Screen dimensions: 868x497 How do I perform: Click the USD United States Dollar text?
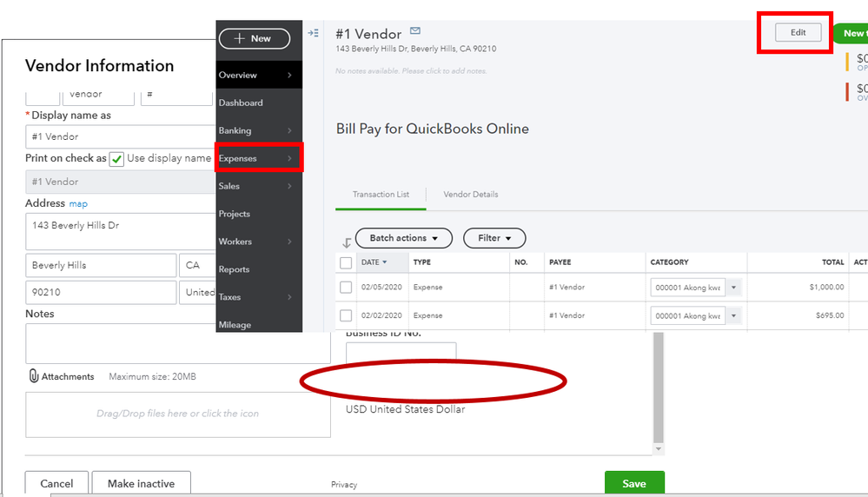coord(405,409)
